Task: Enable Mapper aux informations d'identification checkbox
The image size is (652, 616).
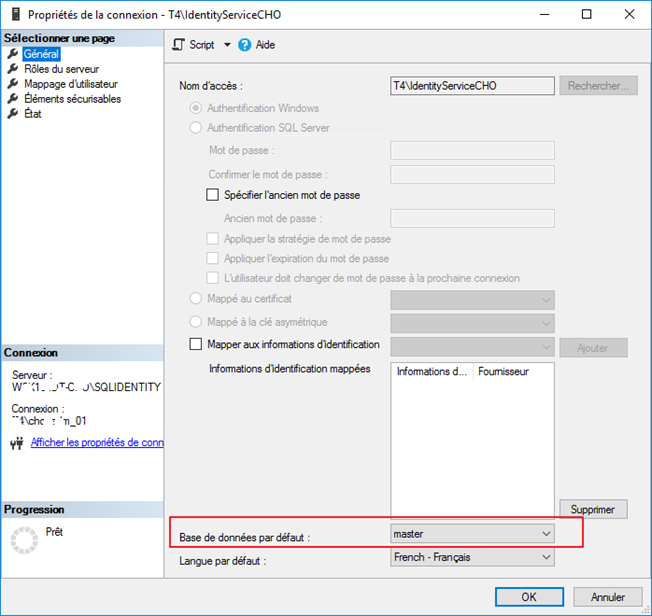Action: (196, 345)
